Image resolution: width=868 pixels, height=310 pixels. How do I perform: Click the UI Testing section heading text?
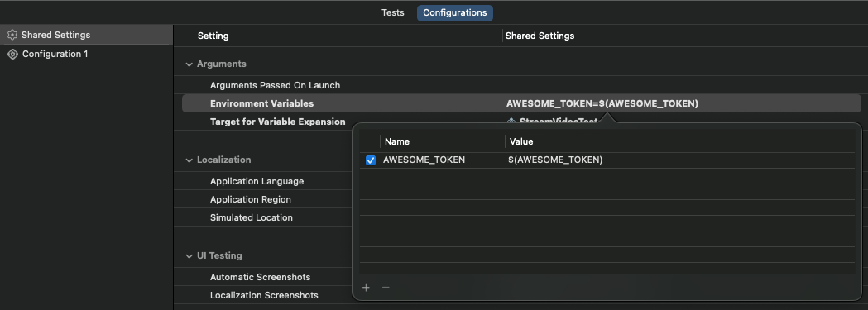(219, 255)
